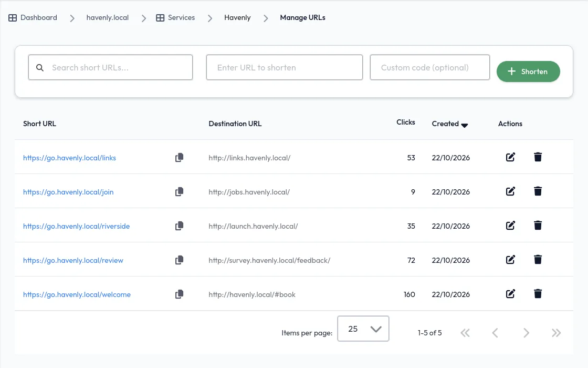Open Items per page dropdown
This screenshot has height=368, width=588.
pyautogui.click(x=363, y=329)
